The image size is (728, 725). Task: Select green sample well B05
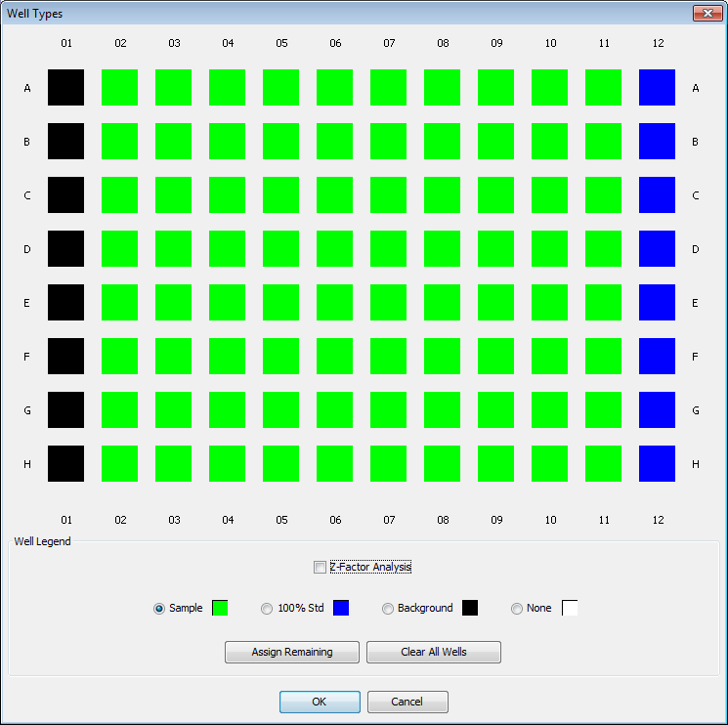pos(280,142)
